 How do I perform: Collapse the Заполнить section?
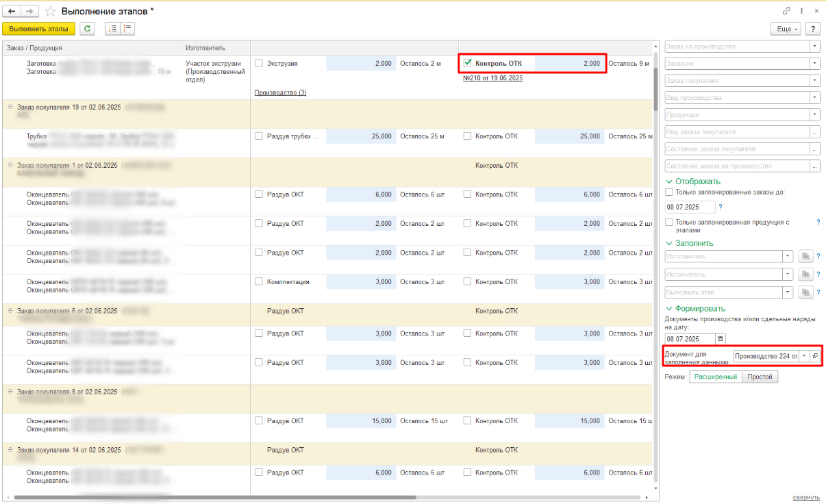[669, 242]
